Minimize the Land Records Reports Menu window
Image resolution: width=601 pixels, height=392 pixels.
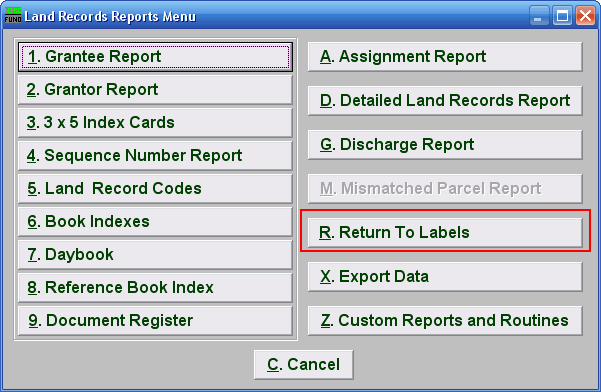tap(539, 16)
